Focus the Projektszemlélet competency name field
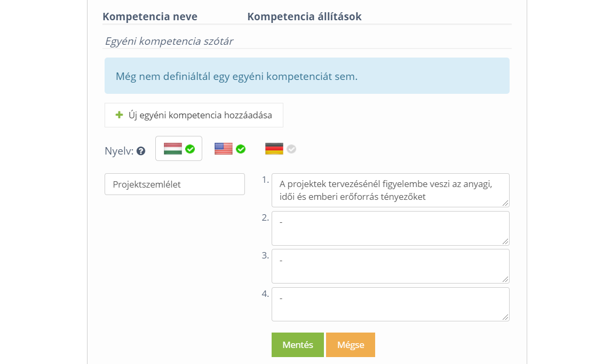Image resolution: width=611 pixels, height=364 pixels. [174, 184]
